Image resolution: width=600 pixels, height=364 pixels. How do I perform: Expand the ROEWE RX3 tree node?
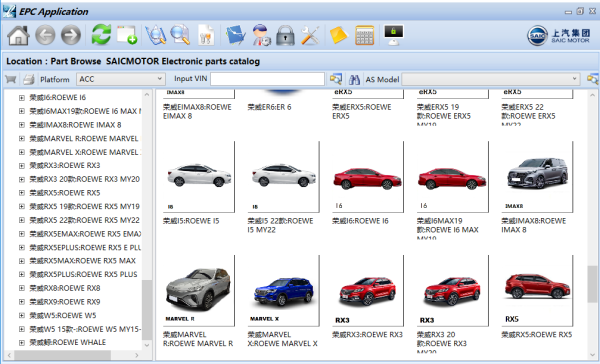pyautogui.click(x=22, y=166)
